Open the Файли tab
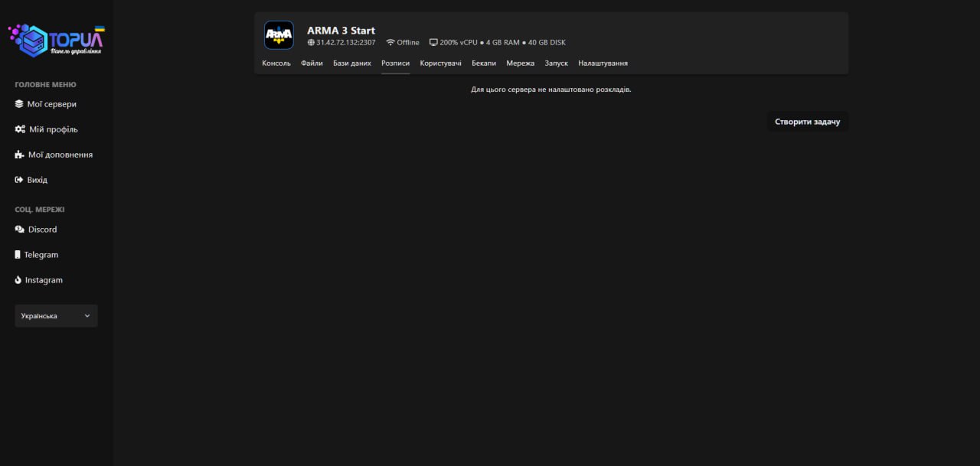This screenshot has height=466, width=980. [312, 64]
